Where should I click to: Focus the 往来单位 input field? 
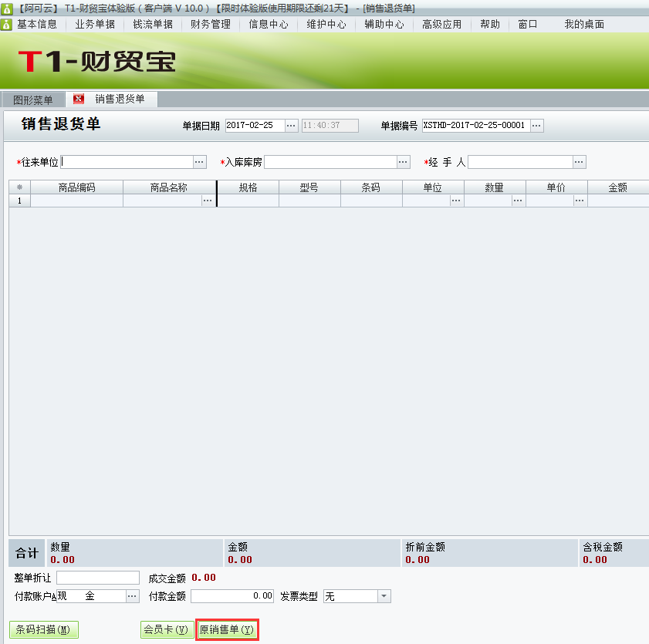pos(127,162)
